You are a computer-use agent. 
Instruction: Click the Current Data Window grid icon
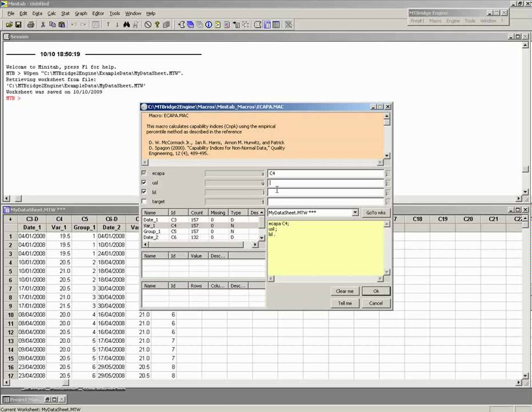267,25
